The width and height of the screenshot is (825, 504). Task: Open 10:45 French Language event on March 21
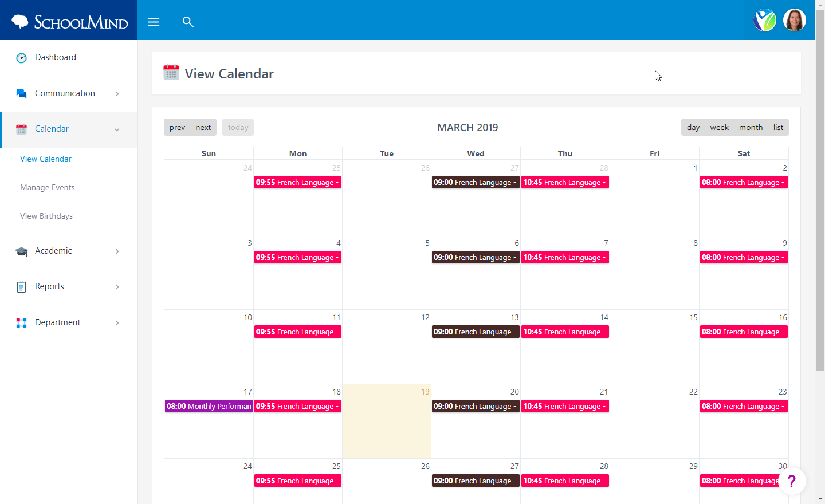tap(565, 406)
